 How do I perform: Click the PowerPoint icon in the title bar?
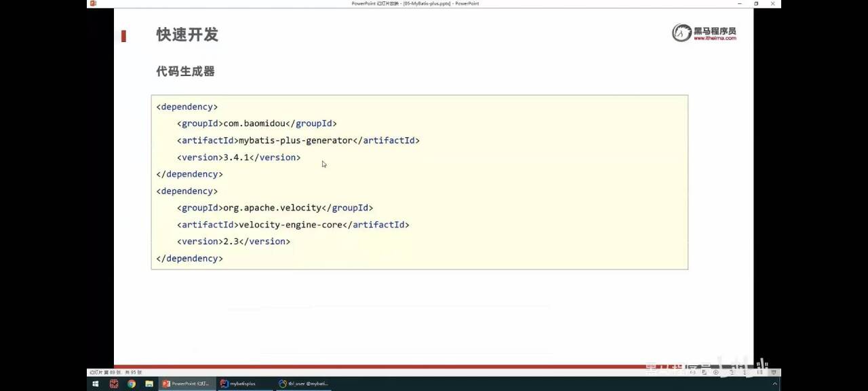[x=93, y=3]
